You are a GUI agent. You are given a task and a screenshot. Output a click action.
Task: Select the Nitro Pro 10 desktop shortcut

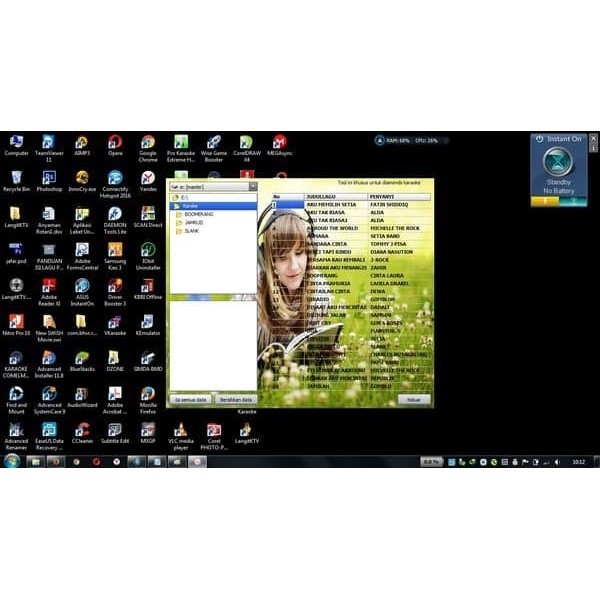pos(16,325)
